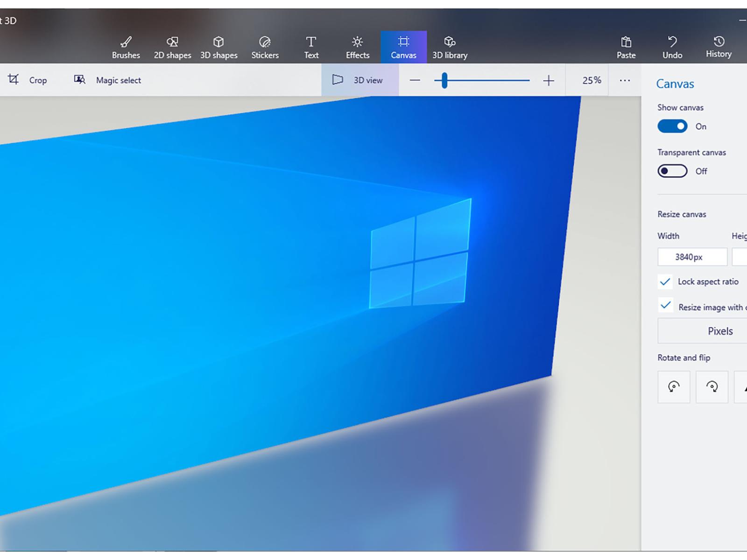Turn off the Show canvas switch

(x=672, y=126)
